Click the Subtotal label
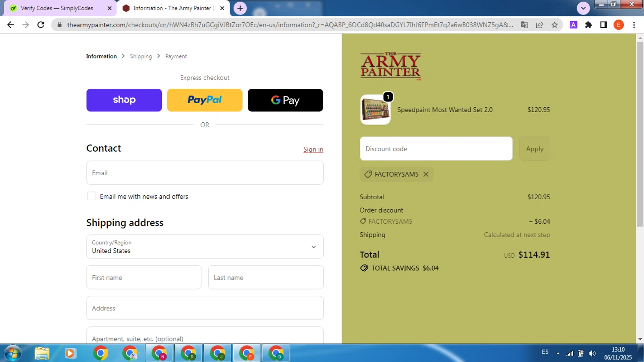 [x=372, y=197]
